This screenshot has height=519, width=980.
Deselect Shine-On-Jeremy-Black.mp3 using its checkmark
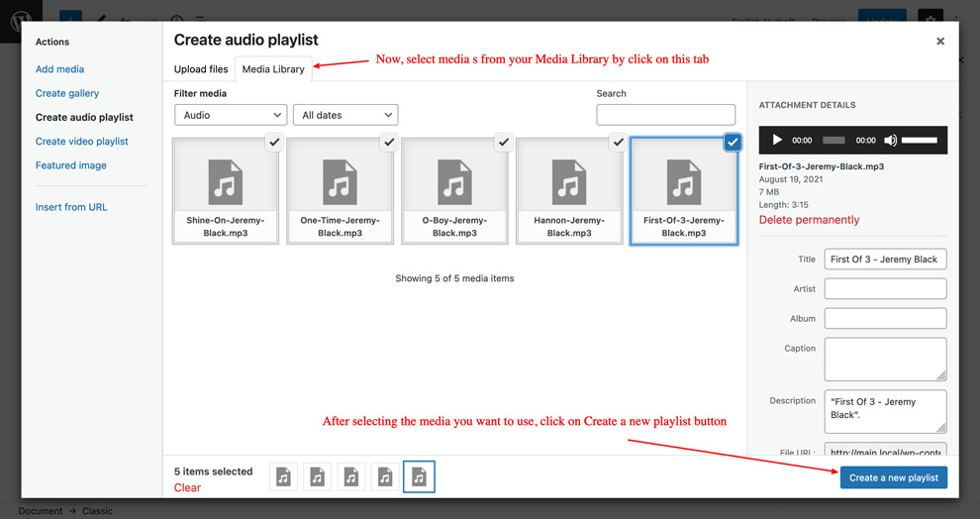275,143
